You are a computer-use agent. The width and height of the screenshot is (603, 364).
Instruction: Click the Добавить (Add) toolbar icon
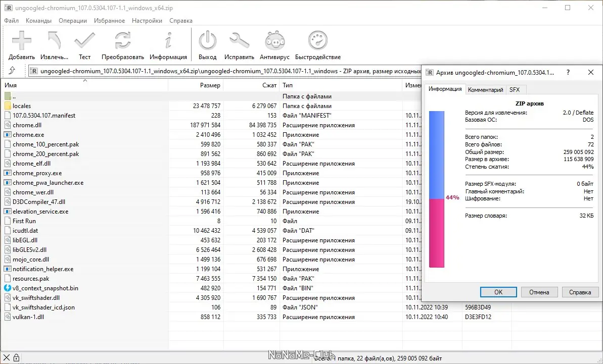pos(21,40)
